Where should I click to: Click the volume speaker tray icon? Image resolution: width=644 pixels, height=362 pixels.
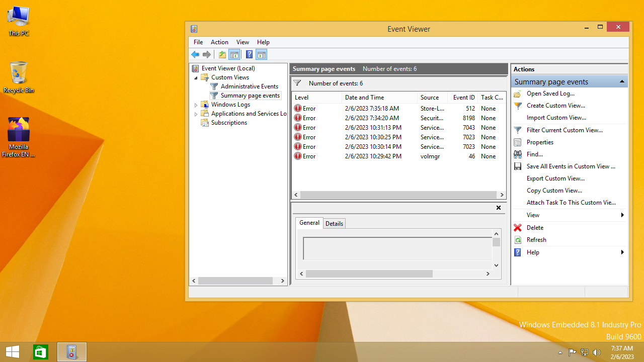(x=597, y=352)
